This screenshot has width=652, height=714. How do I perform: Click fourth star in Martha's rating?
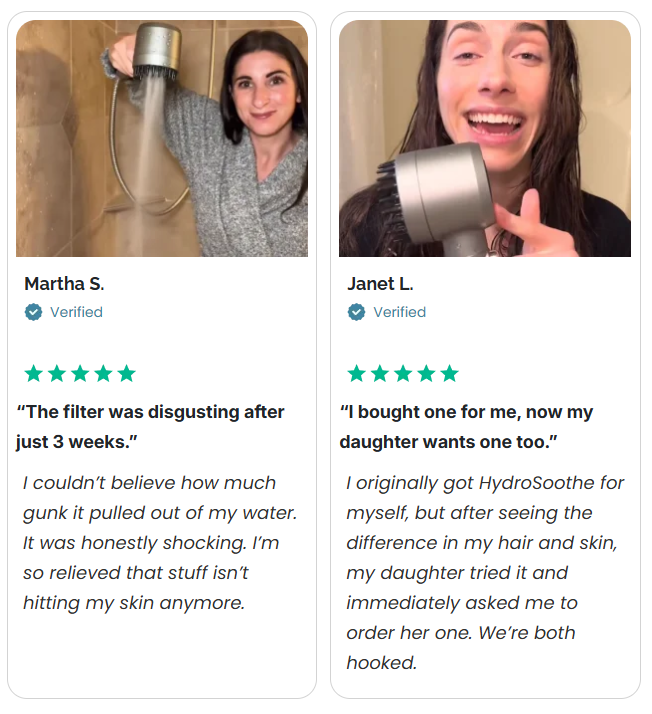point(103,373)
